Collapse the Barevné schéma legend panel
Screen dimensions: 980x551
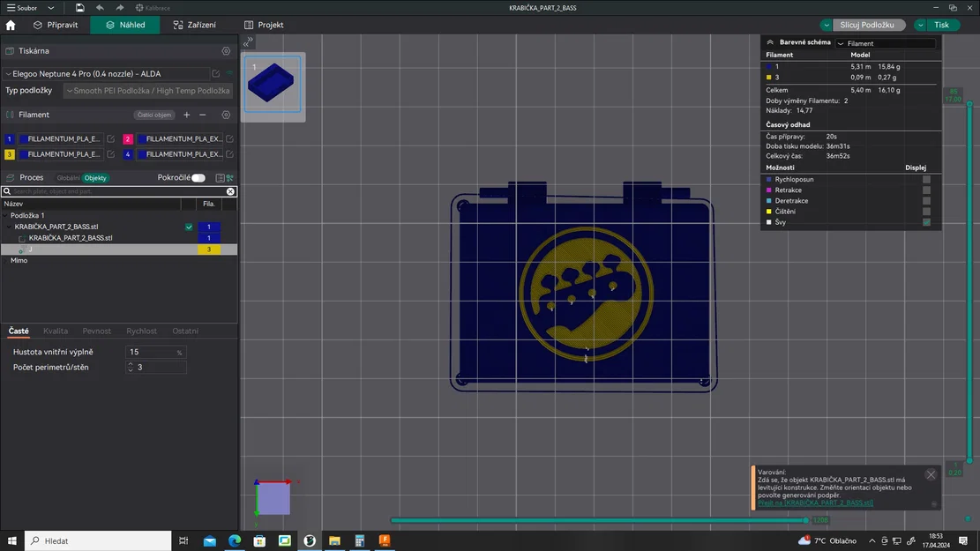pos(770,42)
